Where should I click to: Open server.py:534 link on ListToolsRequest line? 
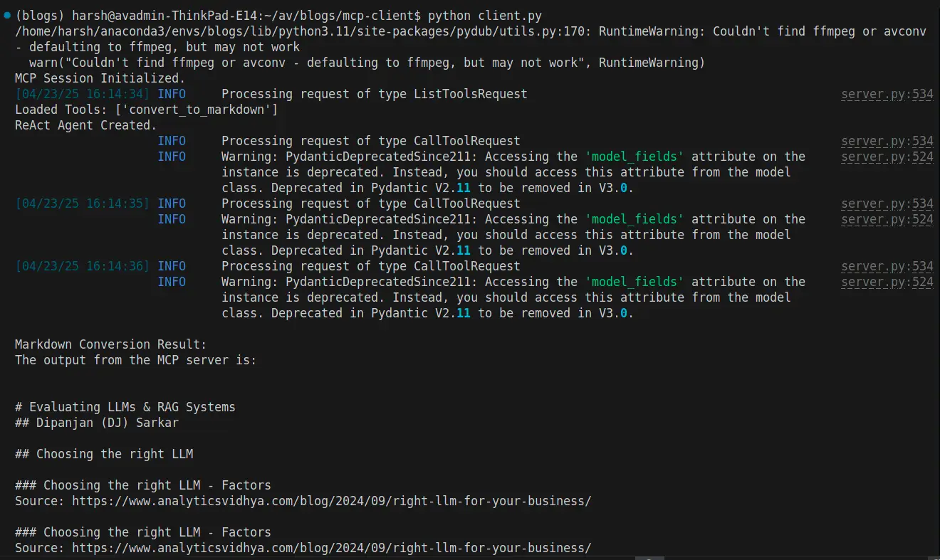(x=887, y=94)
